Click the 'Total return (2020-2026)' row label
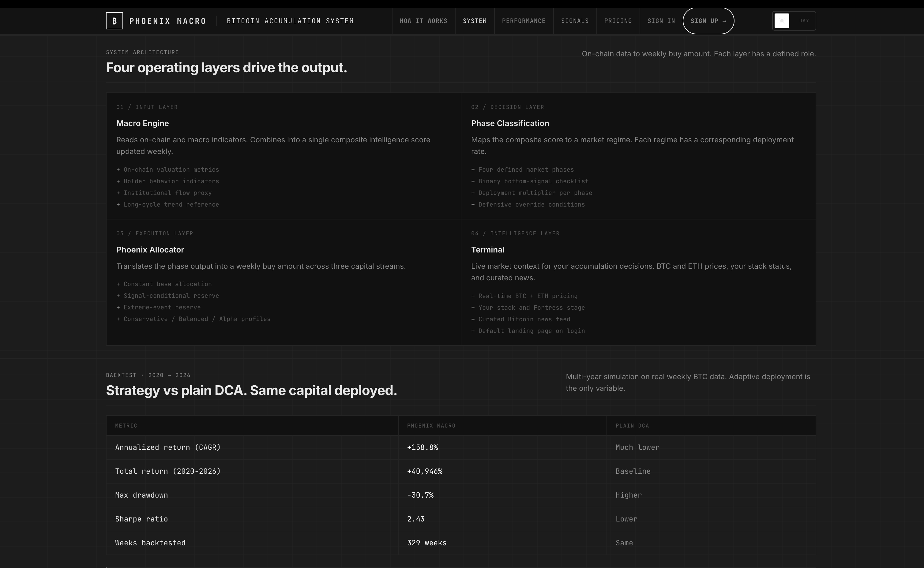Screen dimensions: 924x568 click(x=167, y=472)
